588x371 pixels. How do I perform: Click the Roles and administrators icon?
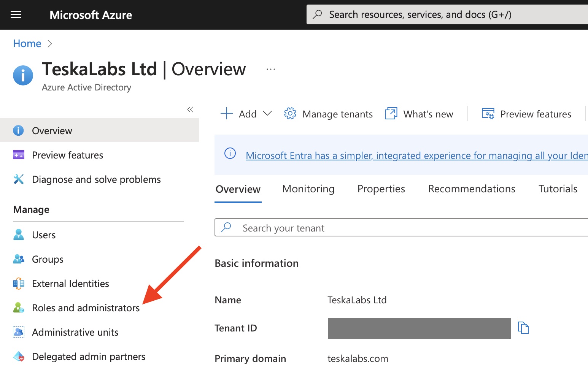tap(18, 308)
